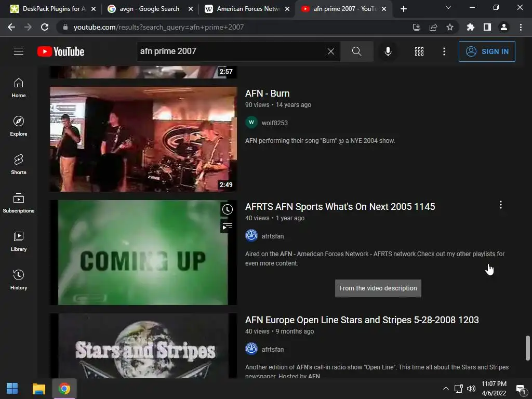532x399 pixels.
Task: Open wolf8253 channel name
Action: pos(274,123)
